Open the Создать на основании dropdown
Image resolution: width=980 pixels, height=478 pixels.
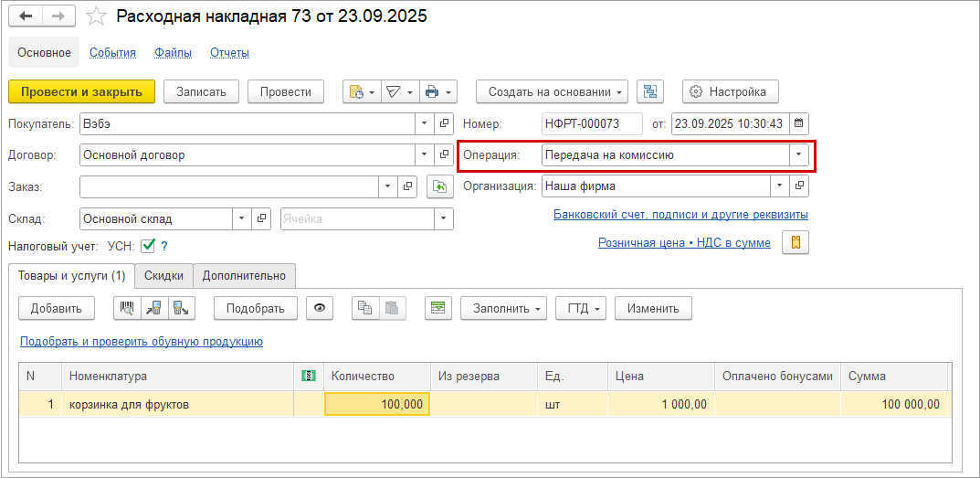(x=553, y=92)
